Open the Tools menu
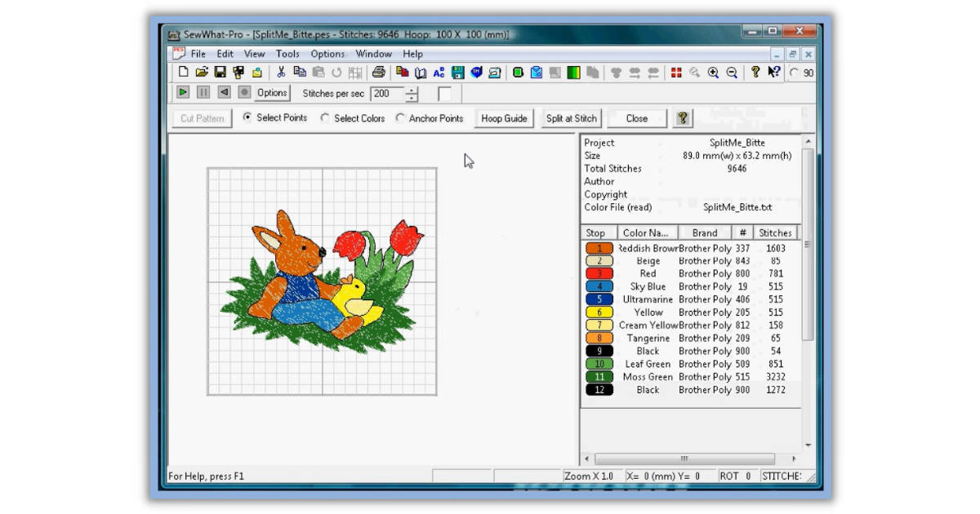The width and height of the screenshot is (980, 514). [287, 54]
